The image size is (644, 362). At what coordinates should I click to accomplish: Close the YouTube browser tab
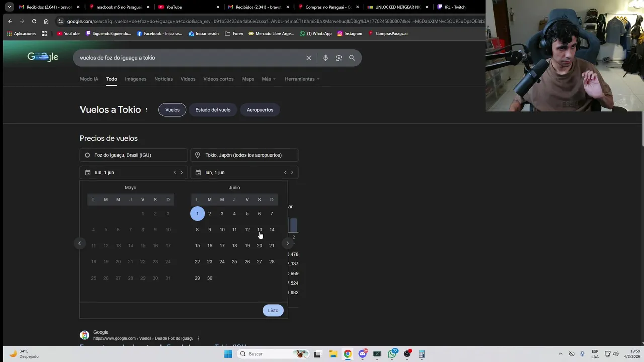[x=218, y=7]
